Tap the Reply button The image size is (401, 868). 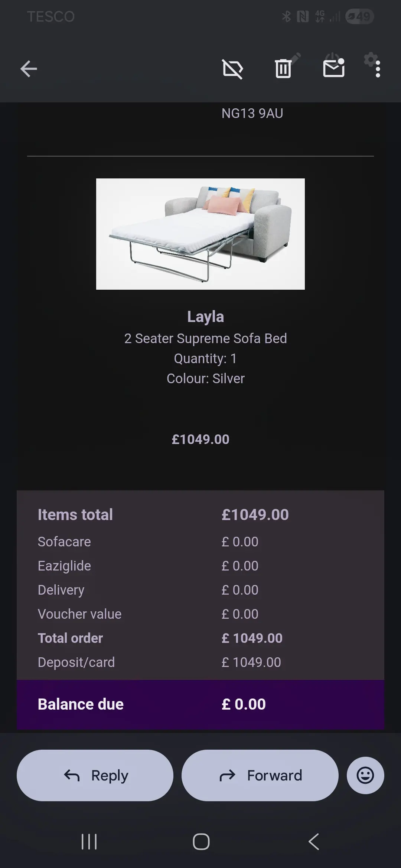[95, 775]
